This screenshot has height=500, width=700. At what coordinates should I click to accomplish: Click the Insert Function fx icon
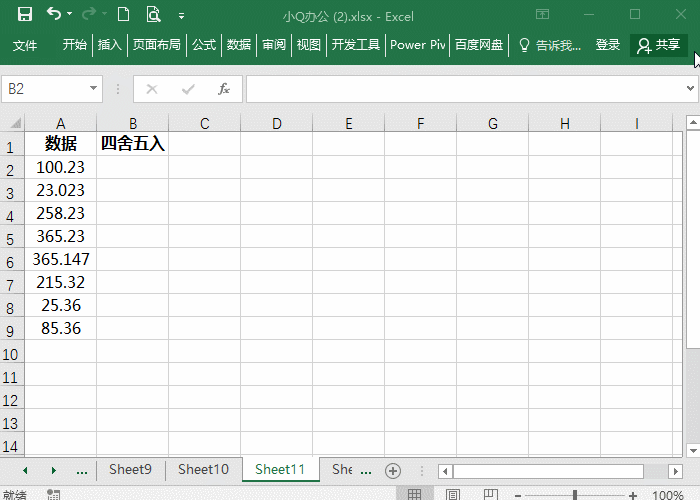pyautogui.click(x=224, y=89)
